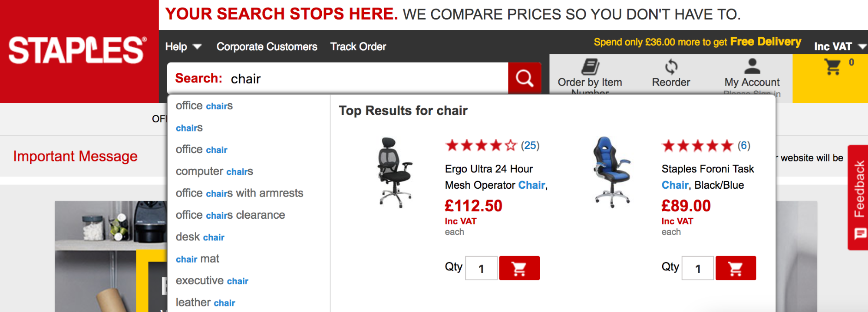Open the Staples Foroni chair thumbnail
Image resolution: width=868 pixels, height=312 pixels.
(x=612, y=172)
